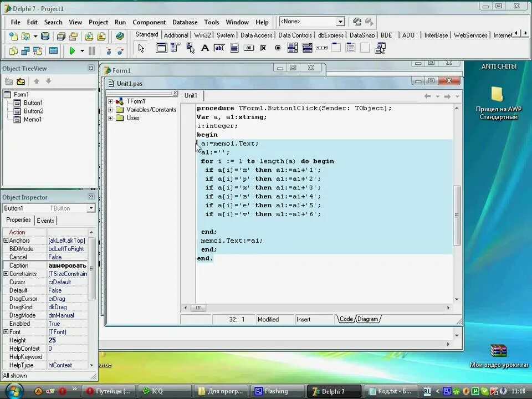Click Remove file from project icon
The image size is (532, 399).
tap(101, 37)
